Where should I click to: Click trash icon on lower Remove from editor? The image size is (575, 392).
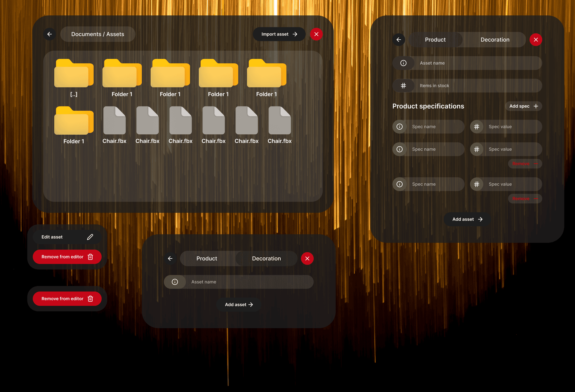click(90, 299)
